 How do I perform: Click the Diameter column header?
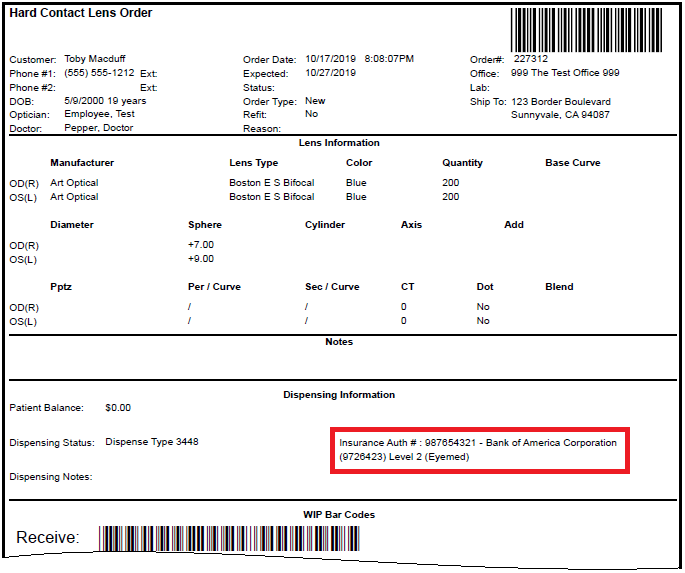click(x=72, y=224)
